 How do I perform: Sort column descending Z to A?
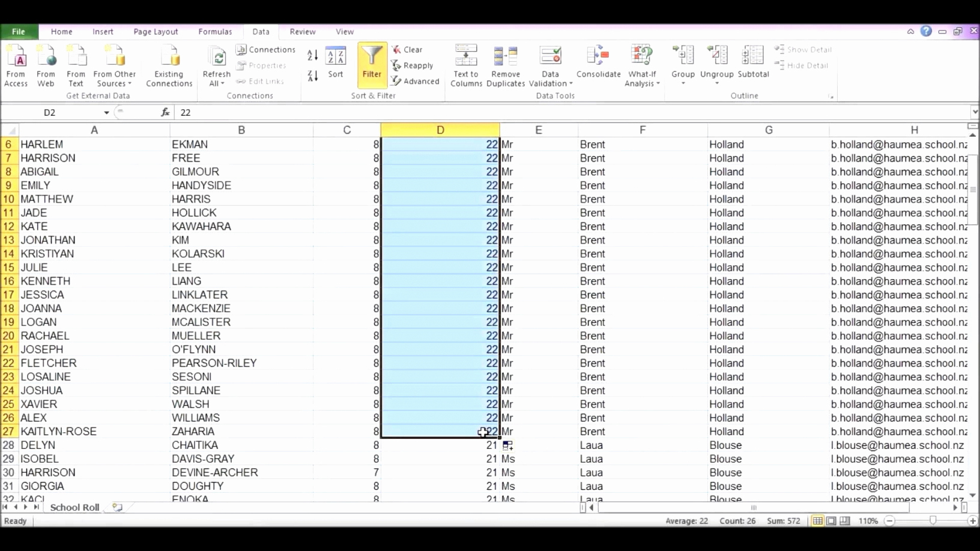(x=312, y=76)
